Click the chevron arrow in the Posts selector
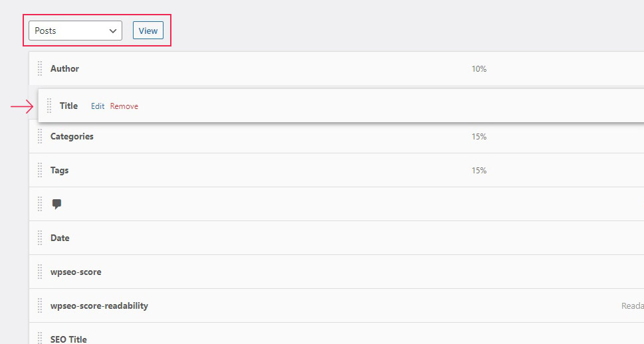This screenshot has width=644, height=344. 113,31
